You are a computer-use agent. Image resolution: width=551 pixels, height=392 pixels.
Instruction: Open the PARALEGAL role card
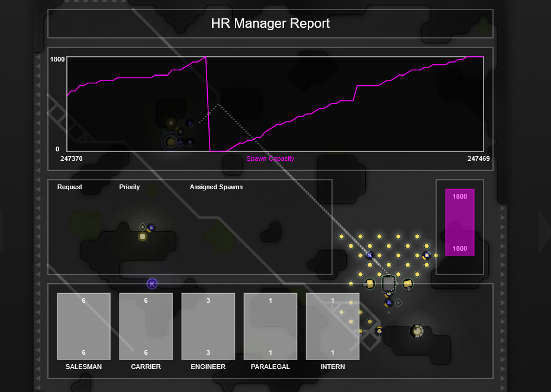point(270,326)
